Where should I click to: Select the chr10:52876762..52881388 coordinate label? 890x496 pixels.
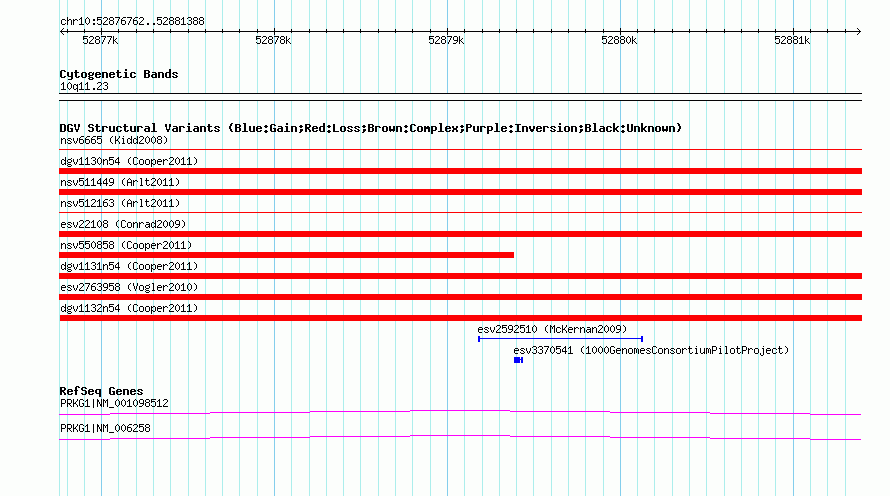tap(132, 22)
